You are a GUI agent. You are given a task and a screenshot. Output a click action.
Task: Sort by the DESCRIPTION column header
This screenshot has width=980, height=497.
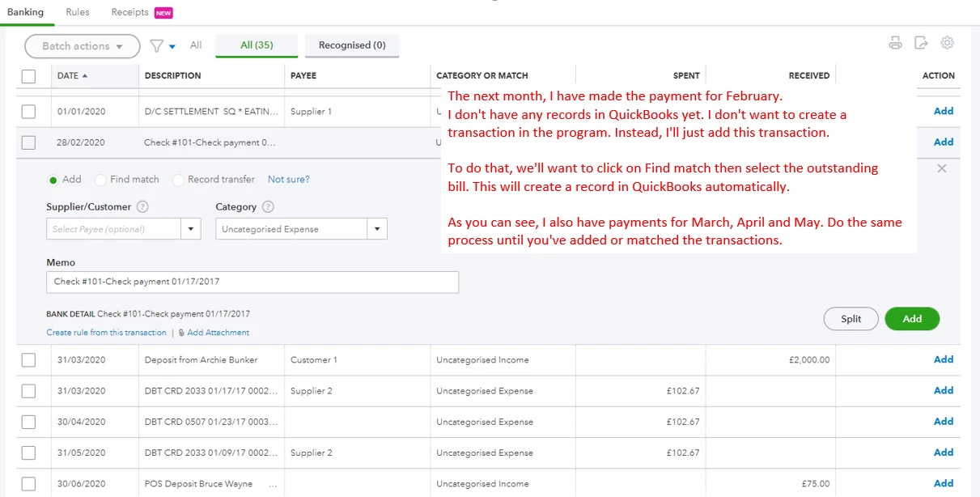tap(173, 75)
